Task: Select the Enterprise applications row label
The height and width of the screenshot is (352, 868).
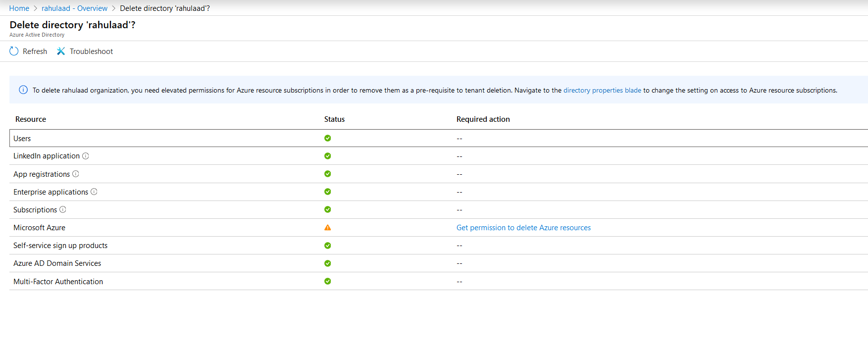Action: click(x=51, y=192)
